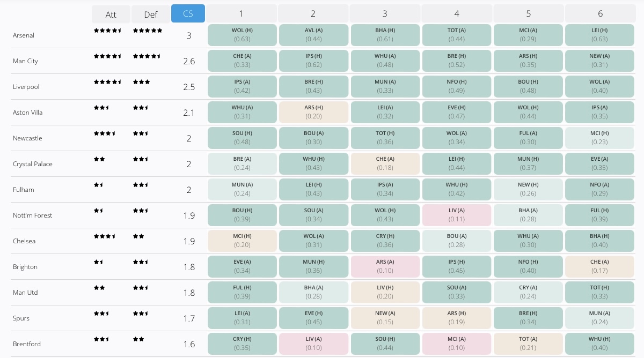Click Brentford's attack star rating
This screenshot has height=358, width=644.
pyautogui.click(x=102, y=339)
